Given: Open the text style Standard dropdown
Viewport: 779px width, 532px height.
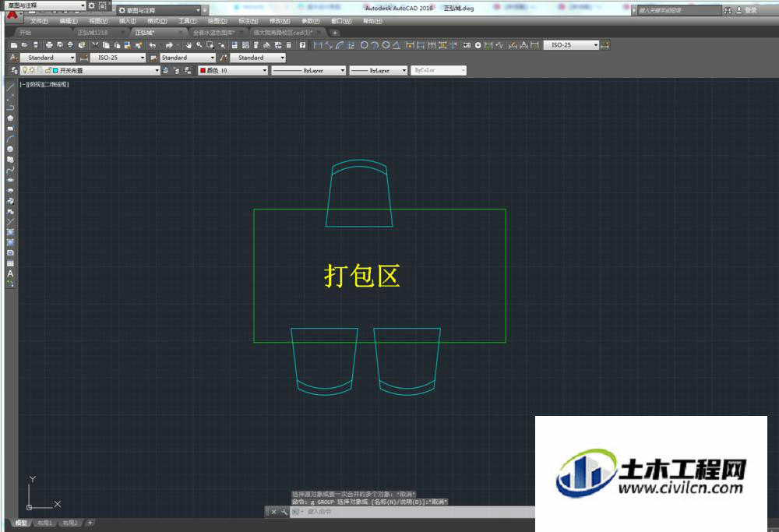Looking at the screenshot, I should tap(48, 58).
